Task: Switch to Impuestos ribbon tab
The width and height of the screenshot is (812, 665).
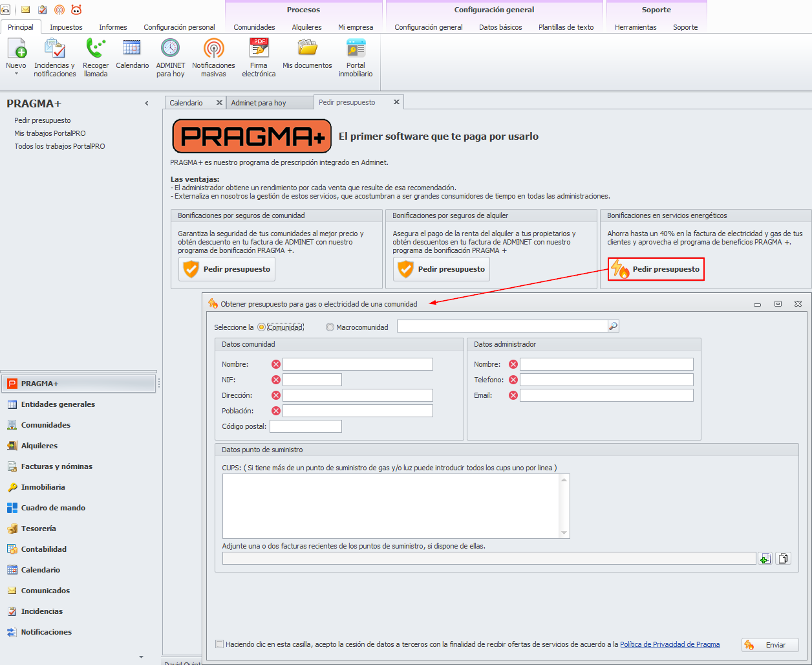Action: [66, 27]
